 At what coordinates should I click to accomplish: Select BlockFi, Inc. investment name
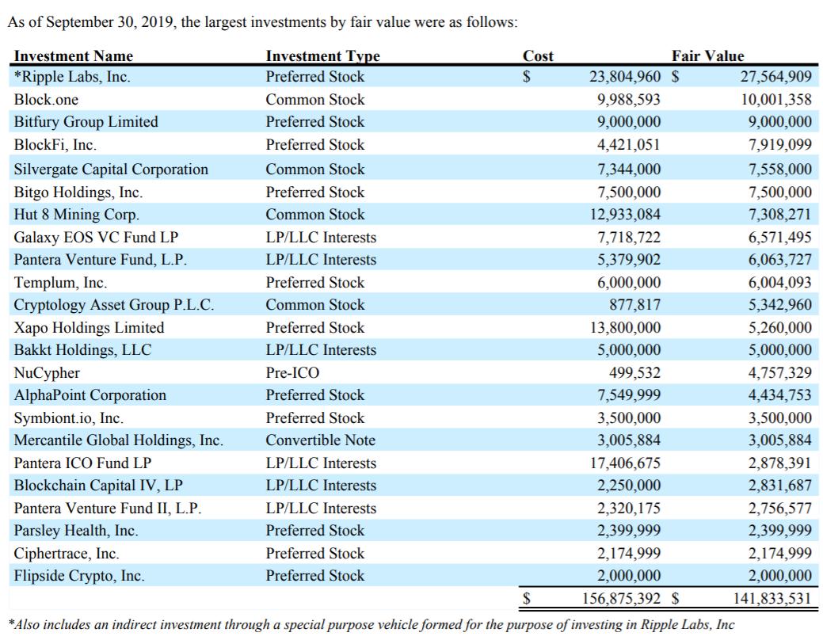55,144
